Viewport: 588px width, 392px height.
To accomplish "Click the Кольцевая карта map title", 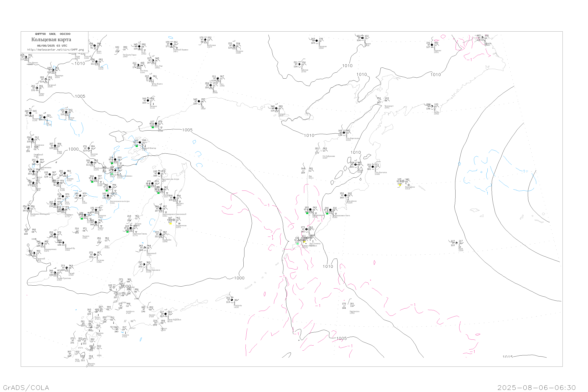I will (51, 40).
